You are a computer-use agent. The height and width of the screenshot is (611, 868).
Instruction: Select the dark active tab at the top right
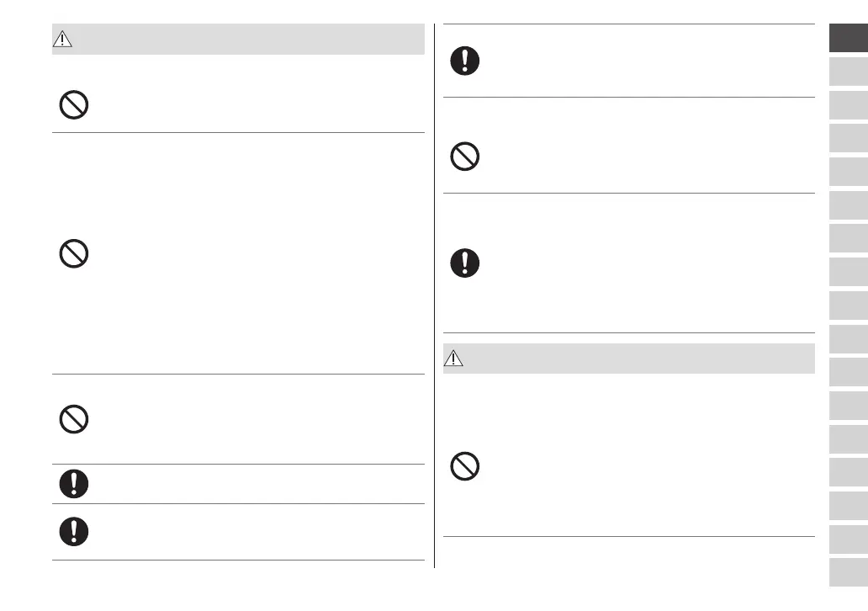pos(848,40)
